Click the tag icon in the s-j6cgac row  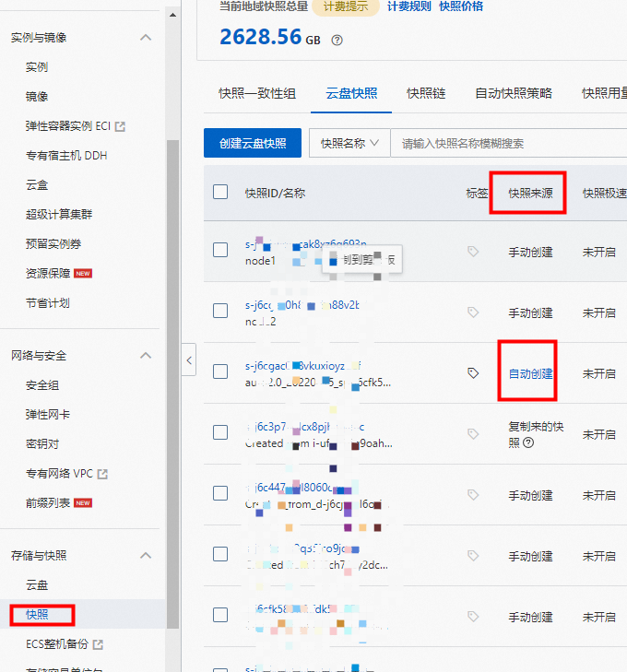tap(473, 373)
